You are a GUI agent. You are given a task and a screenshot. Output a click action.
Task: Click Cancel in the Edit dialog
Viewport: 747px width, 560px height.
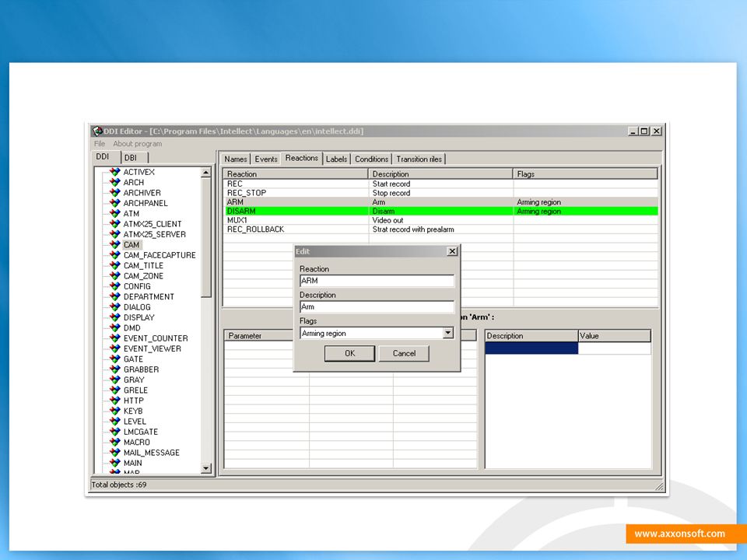tap(404, 353)
